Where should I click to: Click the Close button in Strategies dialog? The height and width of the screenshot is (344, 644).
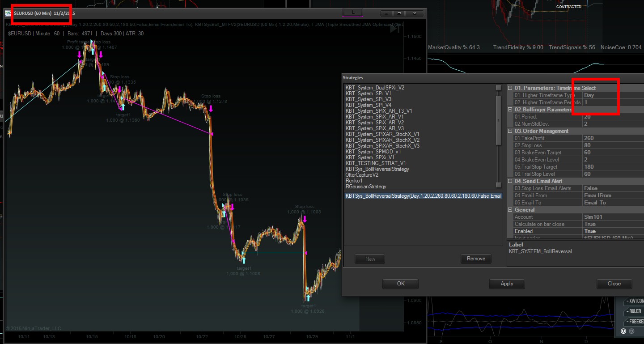pyautogui.click(x=614, y=284)
